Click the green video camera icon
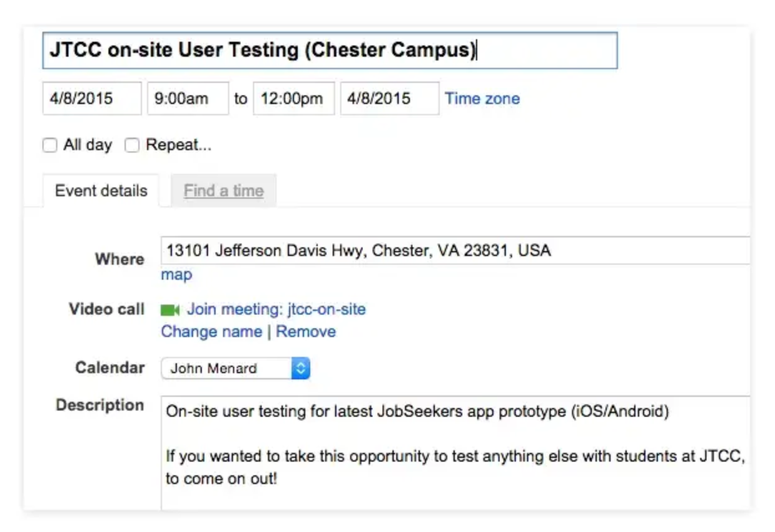 click(170, 310)
